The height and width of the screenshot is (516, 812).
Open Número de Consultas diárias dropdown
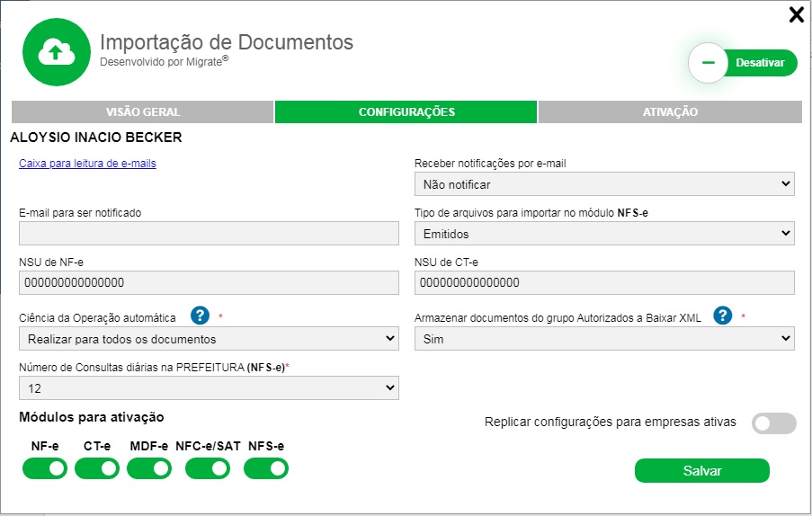tap(209, 388)
